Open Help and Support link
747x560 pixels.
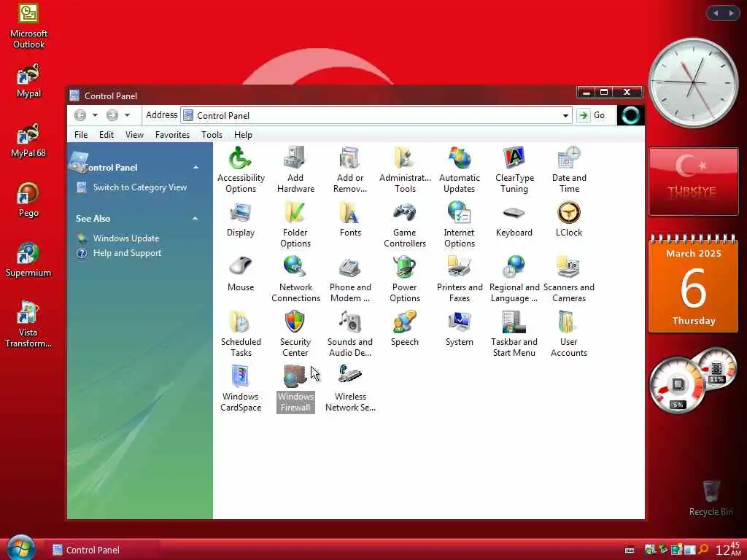click(x=127, y=253)
